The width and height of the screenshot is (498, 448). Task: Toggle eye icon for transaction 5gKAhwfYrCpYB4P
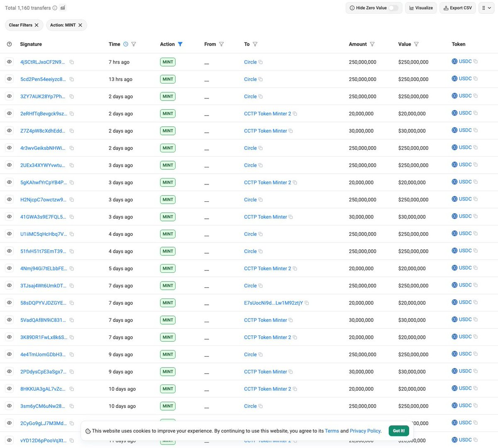(x=9, y=182)
